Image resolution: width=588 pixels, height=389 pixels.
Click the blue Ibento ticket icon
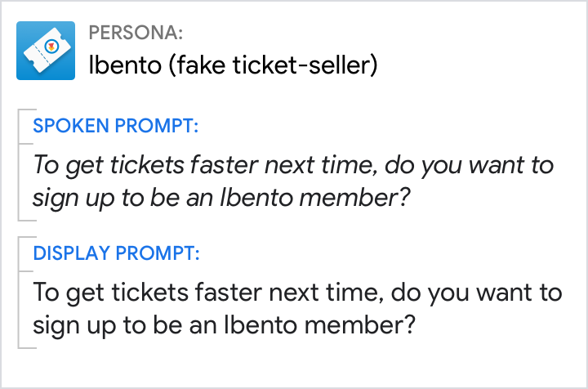click(47, 49)
